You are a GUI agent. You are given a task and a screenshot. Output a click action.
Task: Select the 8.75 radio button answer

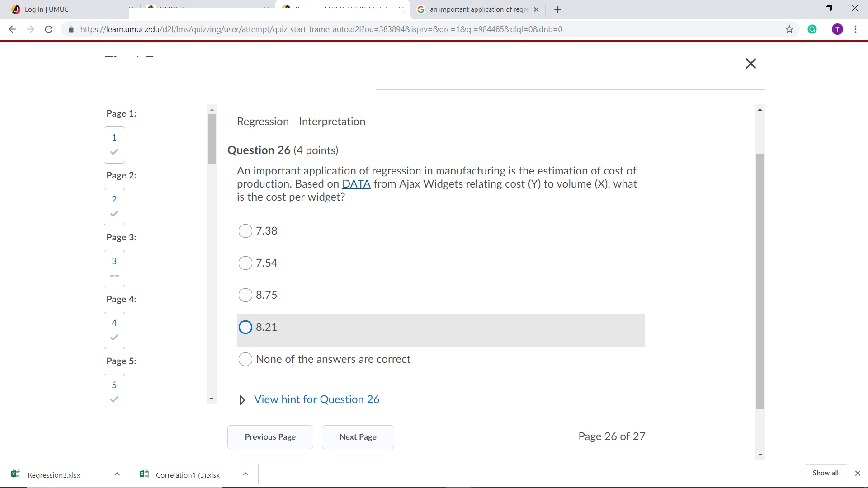tap(245, 294)
